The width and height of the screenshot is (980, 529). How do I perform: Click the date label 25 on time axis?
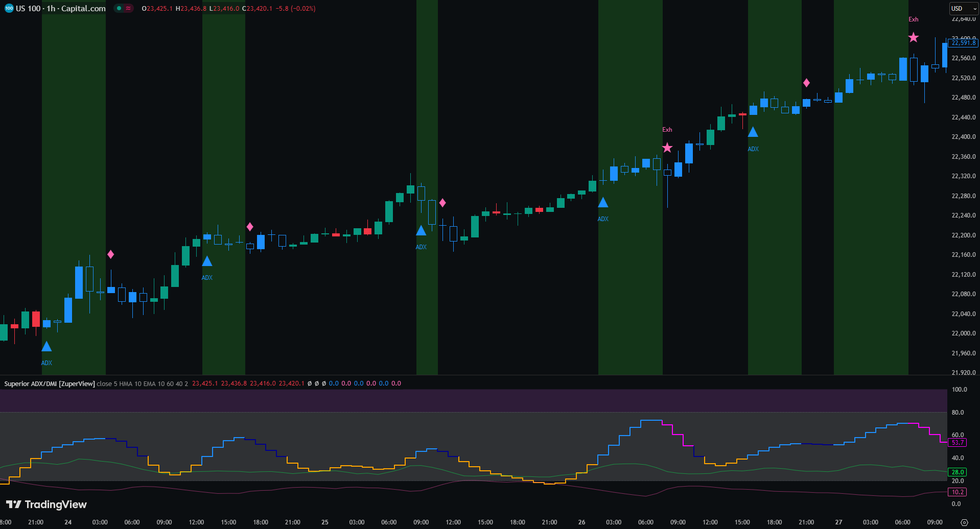[325, 522]
